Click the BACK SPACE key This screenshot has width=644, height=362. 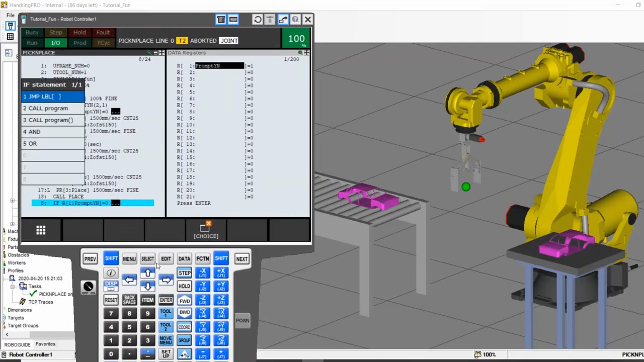129,300
